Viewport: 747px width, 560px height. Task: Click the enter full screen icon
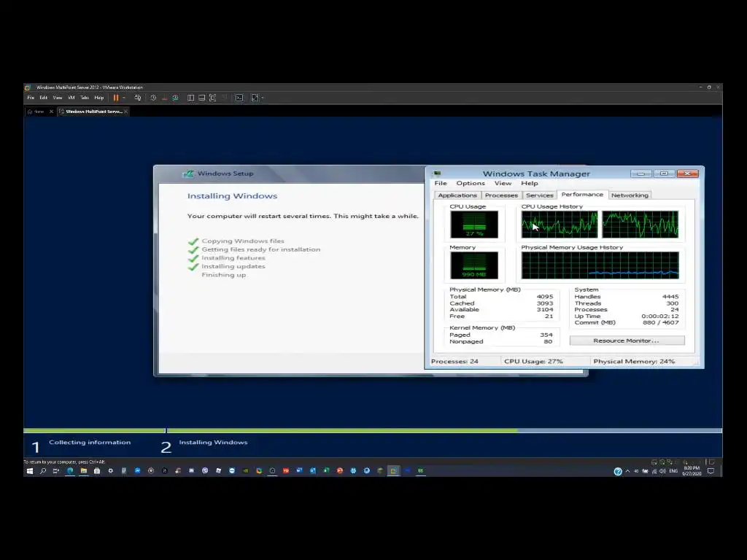coord(213,98)
